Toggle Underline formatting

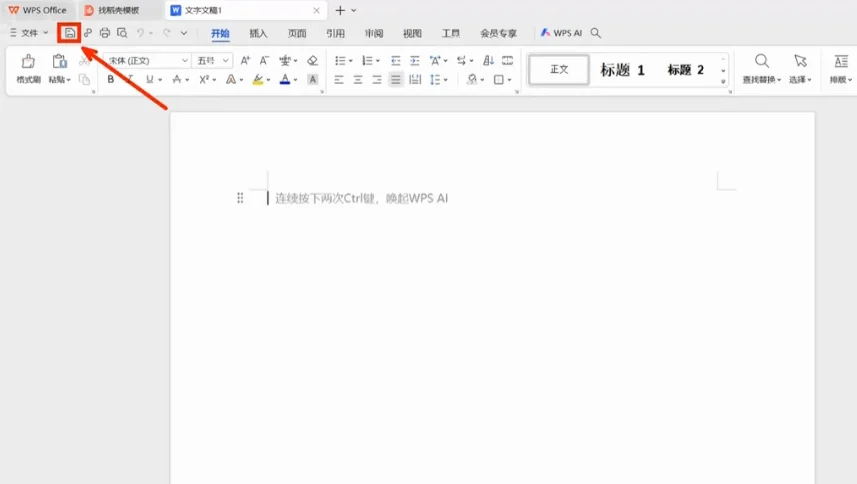pos(149,80)
